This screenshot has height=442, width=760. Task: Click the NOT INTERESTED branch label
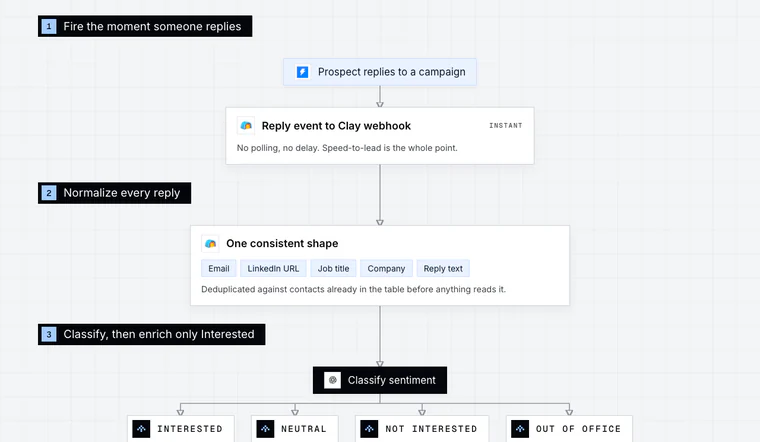431,429
